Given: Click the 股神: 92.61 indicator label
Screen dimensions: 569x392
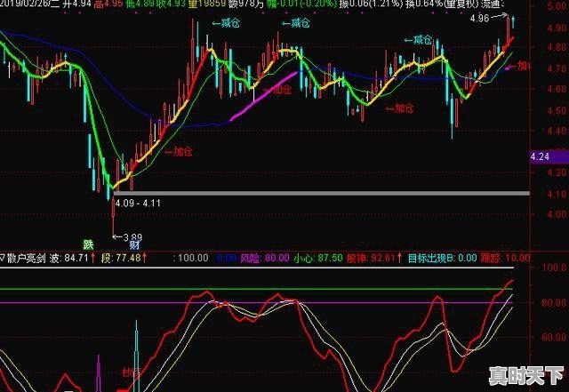Looking at the screenshot, I should tap(374, 259).
